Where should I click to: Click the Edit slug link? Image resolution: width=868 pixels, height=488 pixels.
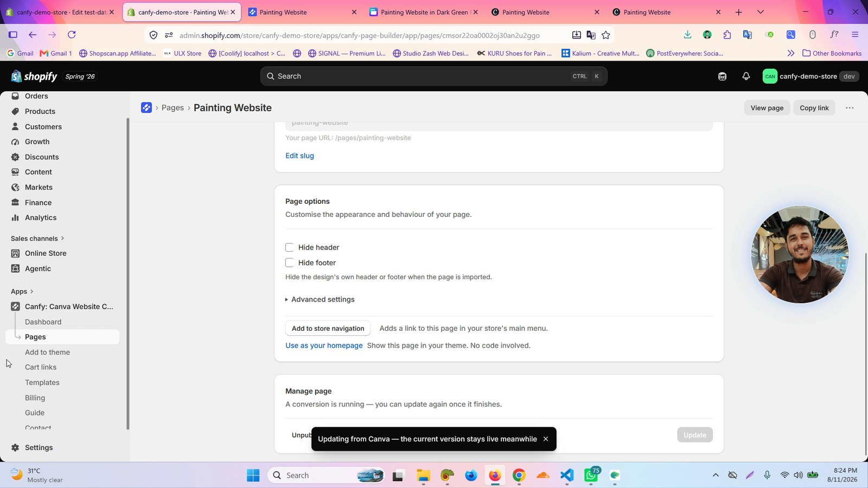(299, 156)
